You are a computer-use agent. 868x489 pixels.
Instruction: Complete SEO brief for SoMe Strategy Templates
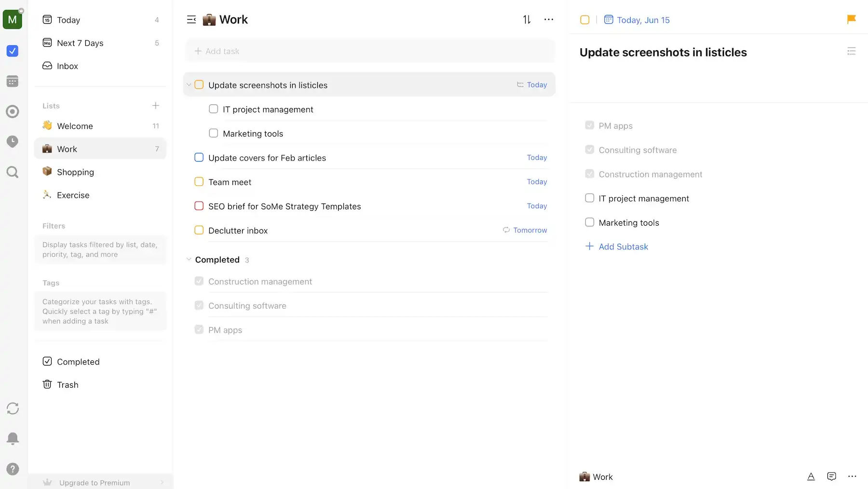click(199, 206)
